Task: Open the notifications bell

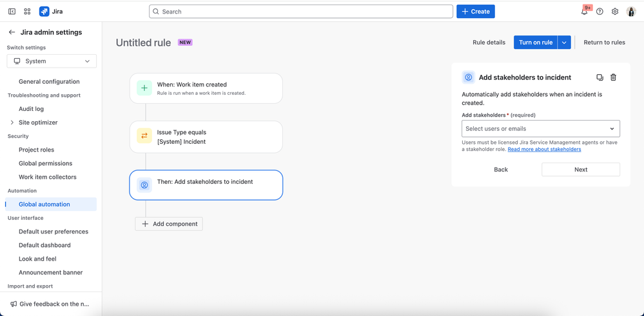Action: click(x=584, y=12)
